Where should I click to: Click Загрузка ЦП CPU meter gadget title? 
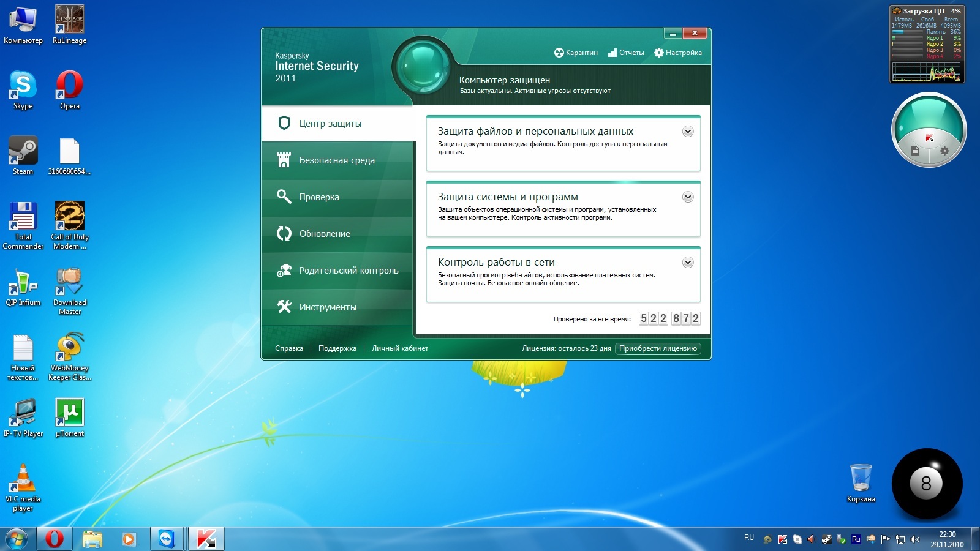(x=924, y=11)
